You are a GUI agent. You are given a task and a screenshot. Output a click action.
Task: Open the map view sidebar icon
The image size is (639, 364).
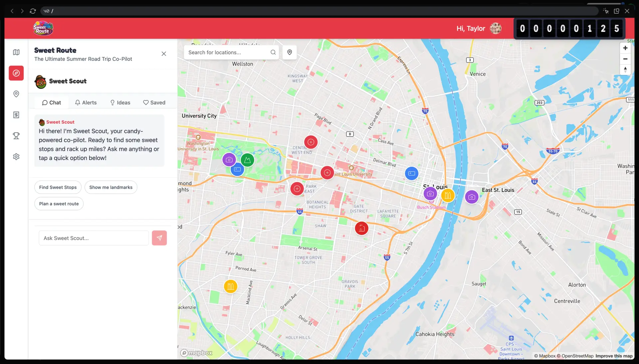(16, 52)
